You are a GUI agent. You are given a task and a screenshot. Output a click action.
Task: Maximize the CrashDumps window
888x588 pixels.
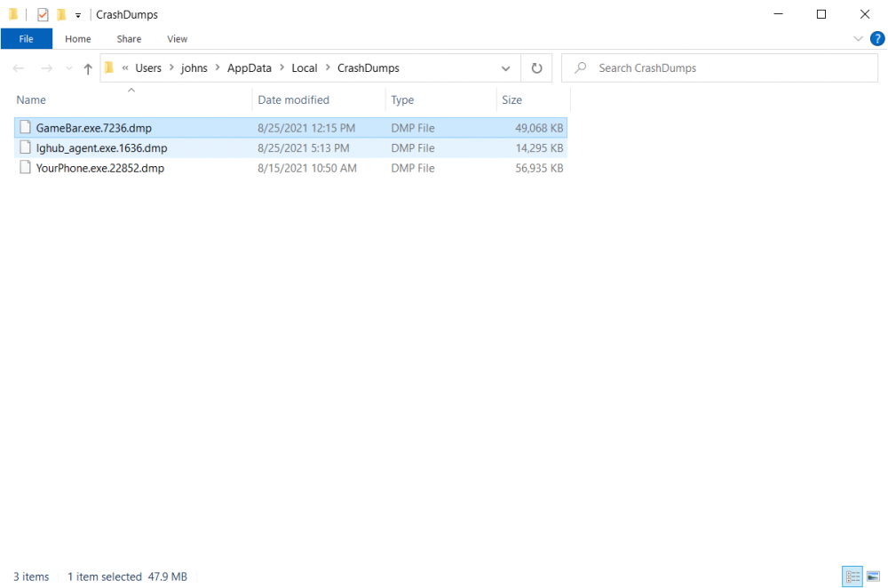(x=821, y=14)
